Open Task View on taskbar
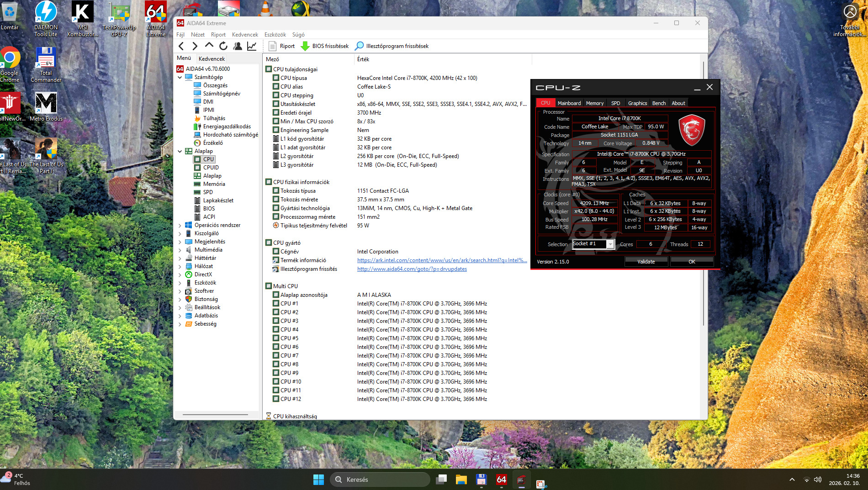Image resolution: width=868 pixels, height=490 pixels. click(441, 479)
